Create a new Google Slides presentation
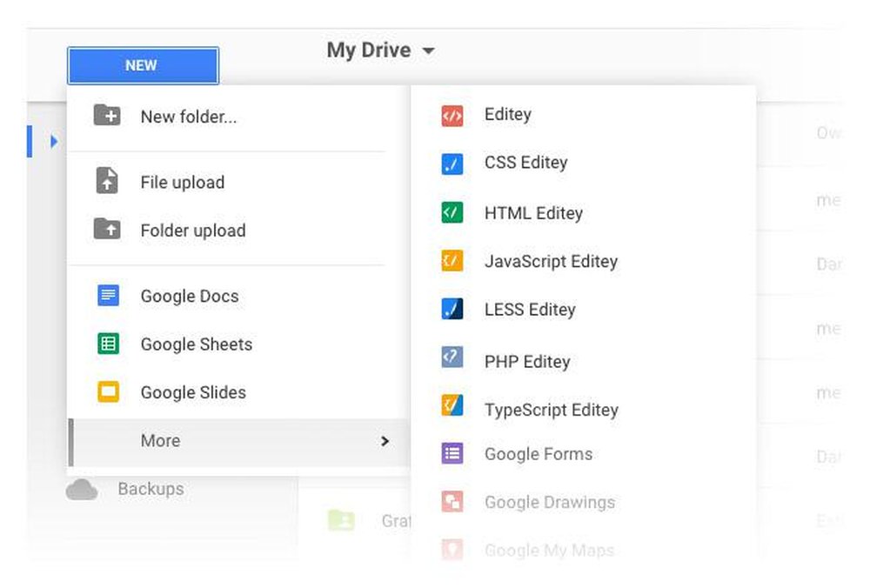 pyautogui.click(x=193, y=392)
